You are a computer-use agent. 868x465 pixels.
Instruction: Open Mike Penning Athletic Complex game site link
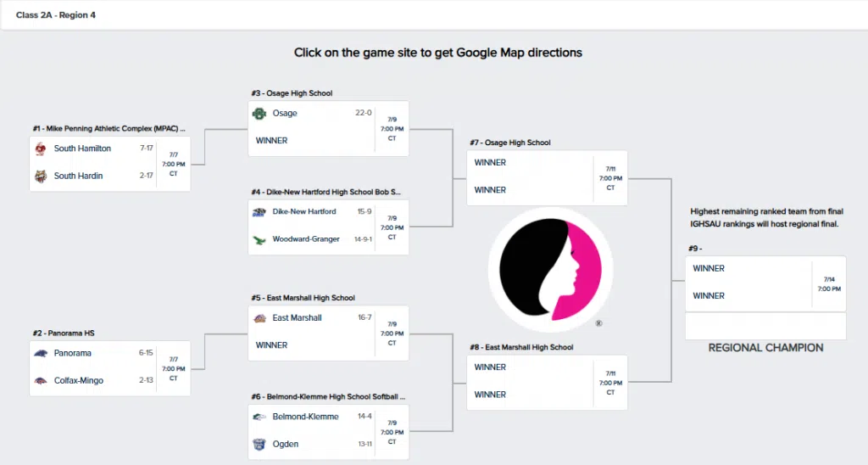point(108,129)
